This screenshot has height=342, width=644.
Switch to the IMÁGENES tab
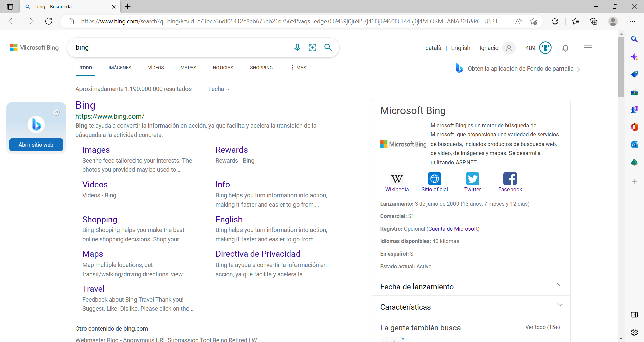pyautogui.click(x=120, y=68)
